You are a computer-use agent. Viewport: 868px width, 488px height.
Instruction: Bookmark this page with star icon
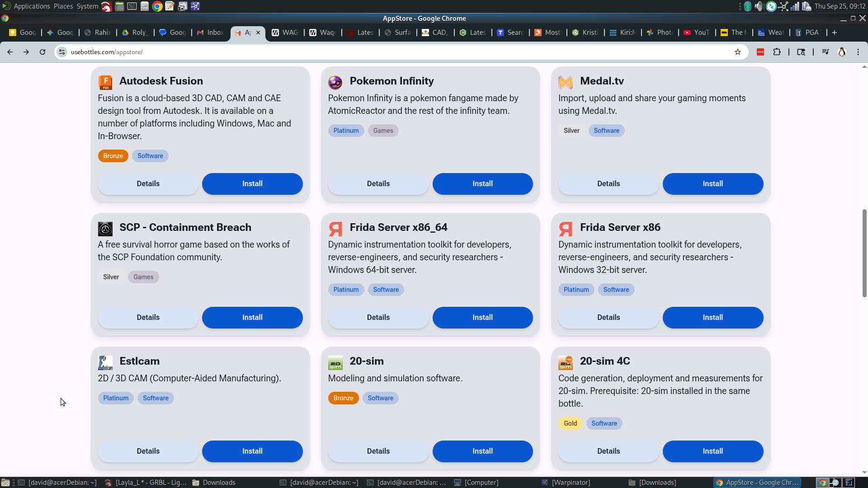[x=738, y=52]
